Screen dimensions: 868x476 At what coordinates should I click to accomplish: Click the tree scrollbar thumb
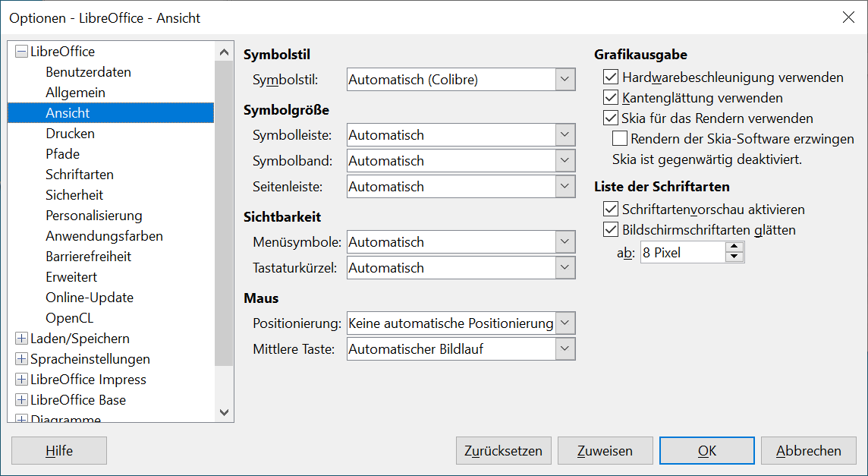pyautogui.click(x=224, y=213)
